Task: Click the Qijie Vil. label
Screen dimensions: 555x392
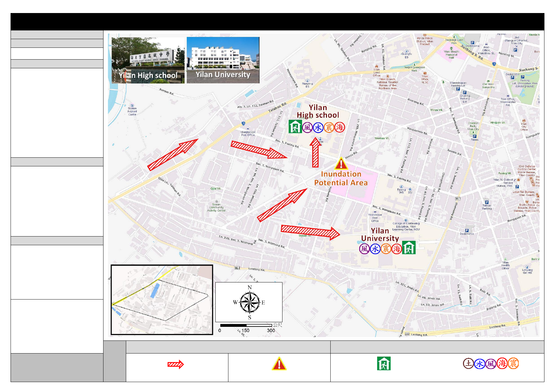Action: click(215, 189)
